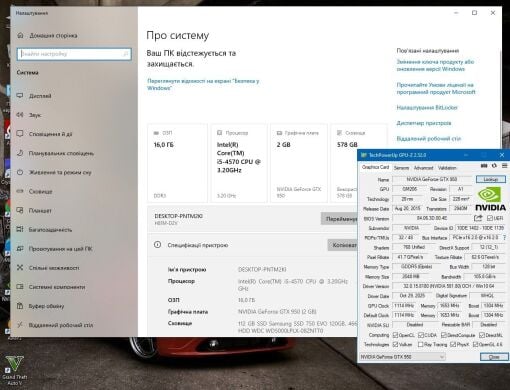This screenshot has height=390, width=510.
Task: Open the Microsoft license terms link
Action: click(x=436, y=88)
